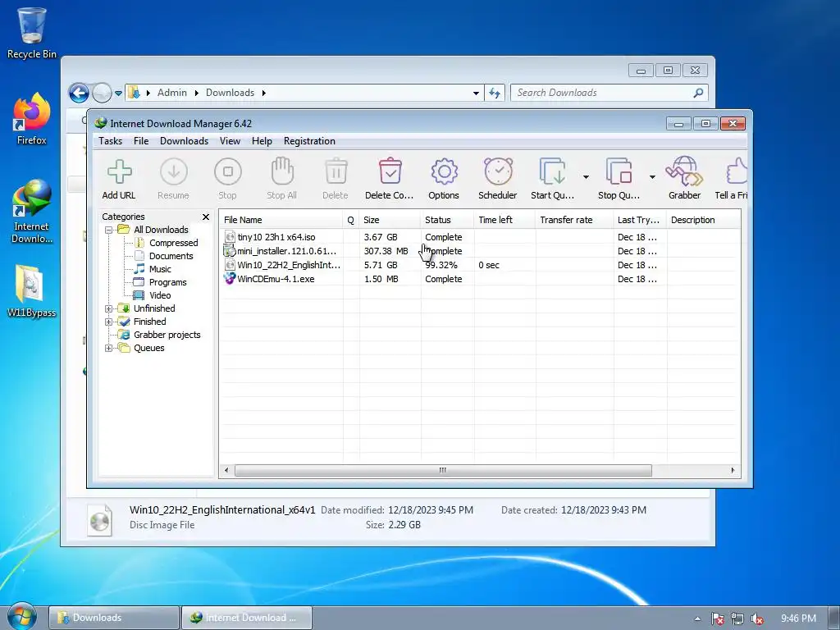
Task: Select Music category
Action: [153, 269]
